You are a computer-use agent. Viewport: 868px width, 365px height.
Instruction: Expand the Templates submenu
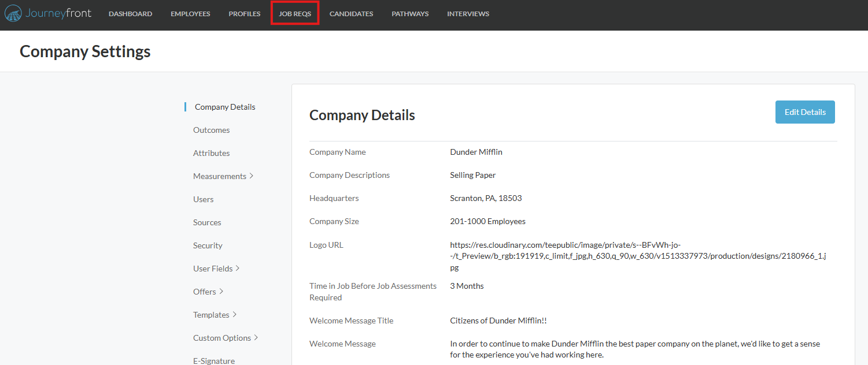click(215, 315)
